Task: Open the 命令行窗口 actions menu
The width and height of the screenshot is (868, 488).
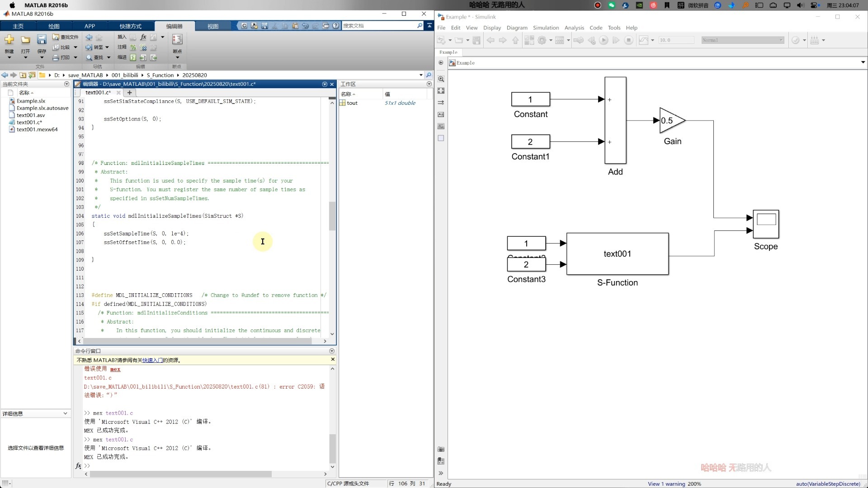Action: click(332, 351)
